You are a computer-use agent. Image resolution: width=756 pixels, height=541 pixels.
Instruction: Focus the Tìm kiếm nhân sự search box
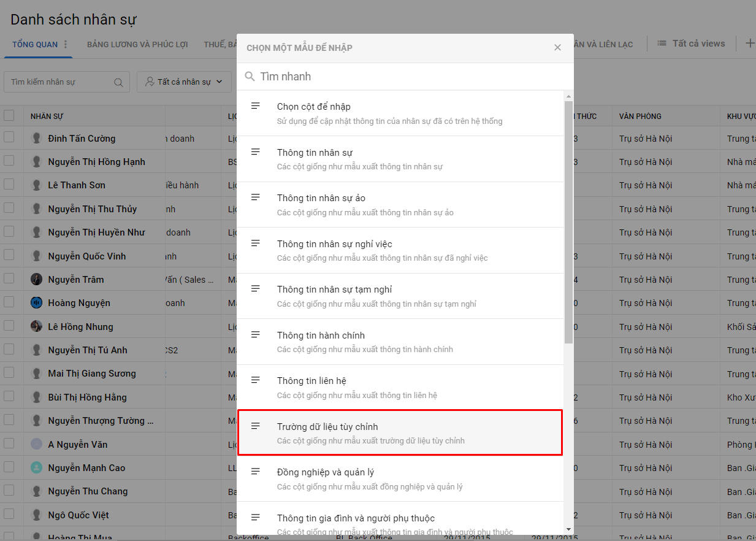coord(67,82)
